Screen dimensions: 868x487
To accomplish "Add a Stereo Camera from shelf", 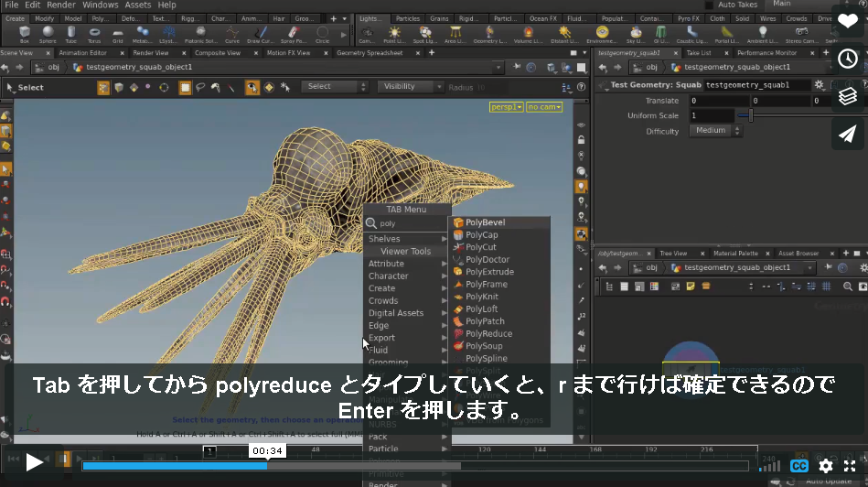I will coord(801,35).
